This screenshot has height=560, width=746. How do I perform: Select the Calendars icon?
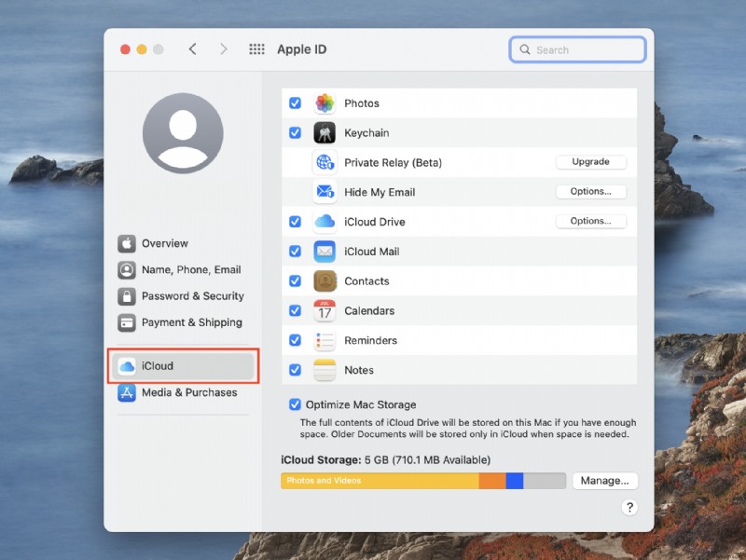pos(325,310)
